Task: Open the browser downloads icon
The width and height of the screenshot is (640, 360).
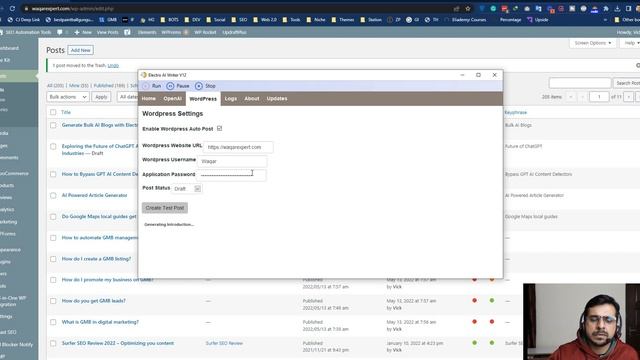Action: (x=617, y=9)
